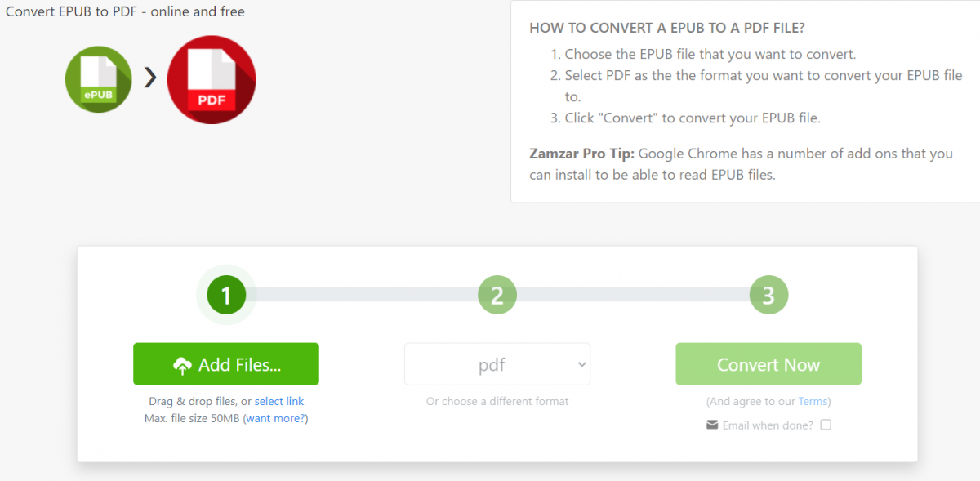Click the green ePUB file icon
980x481 pixels.
(98, 79)
